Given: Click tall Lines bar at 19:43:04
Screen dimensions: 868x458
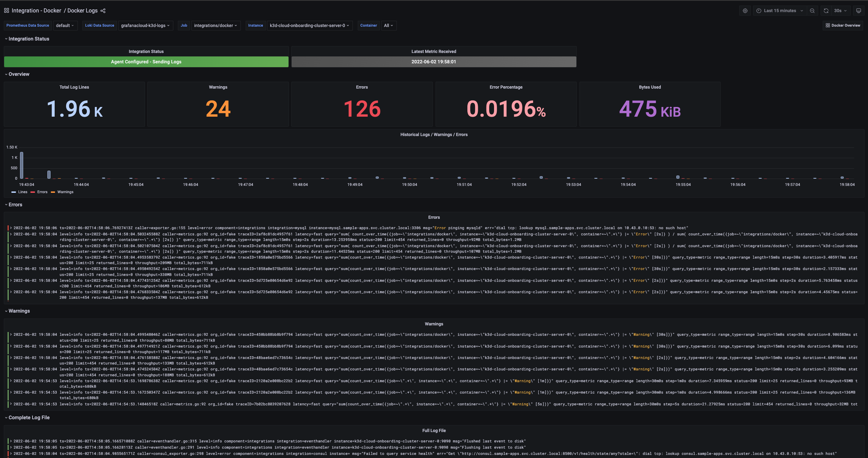Looking at the screenshot, I should pyautogui.click(x=21, y=165).
